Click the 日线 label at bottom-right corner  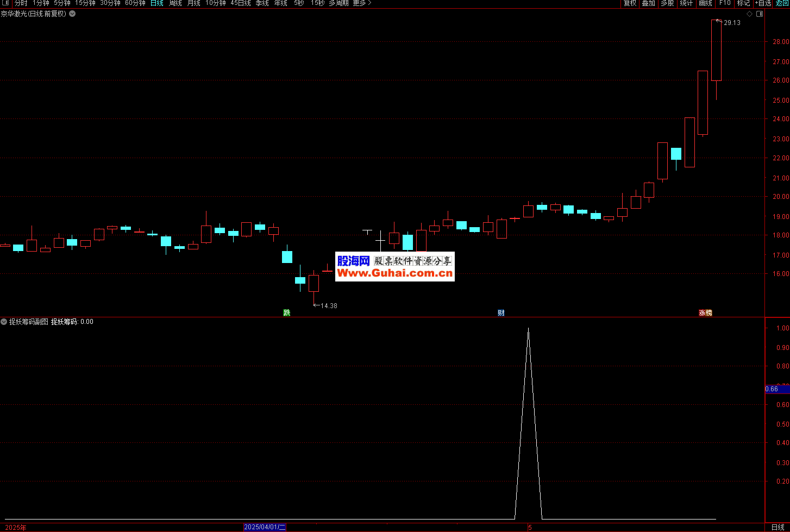click(x=778, y=527)
